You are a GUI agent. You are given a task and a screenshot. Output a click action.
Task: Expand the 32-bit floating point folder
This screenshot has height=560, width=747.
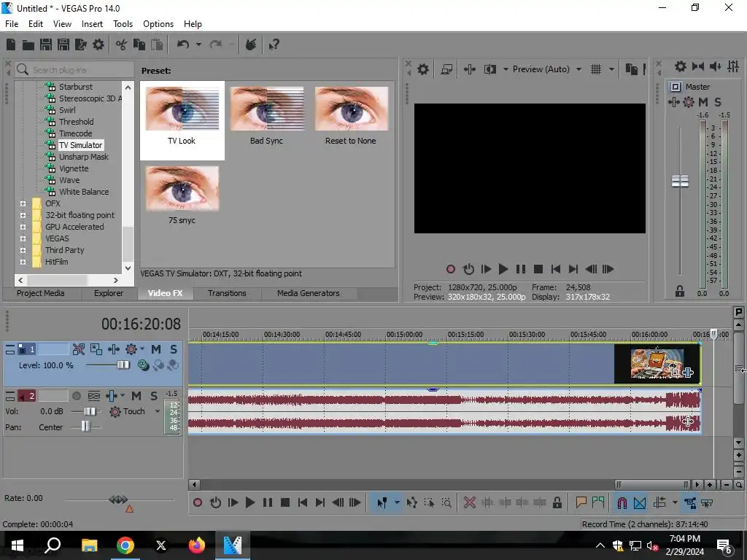point(23,215)
